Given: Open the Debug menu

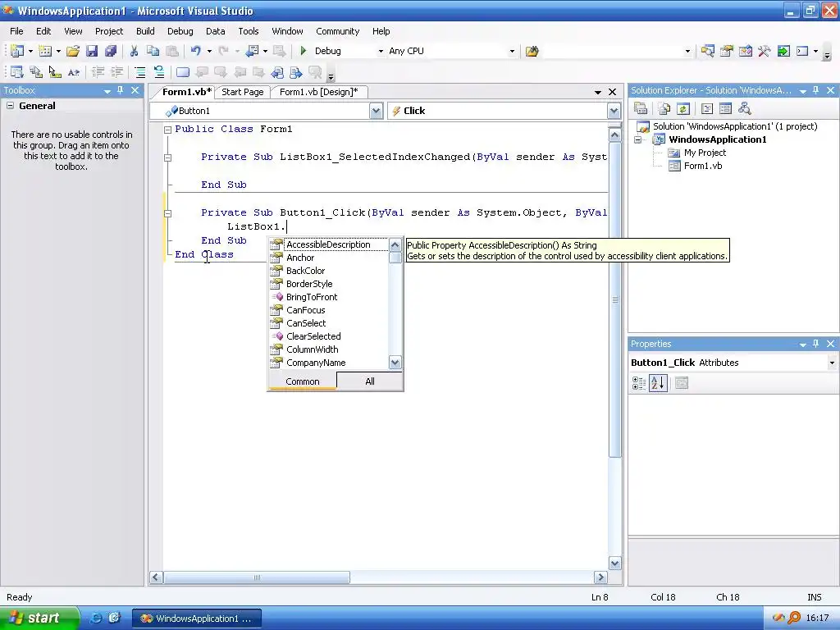Looking at the screenshot, I should (x=180, y=31).
